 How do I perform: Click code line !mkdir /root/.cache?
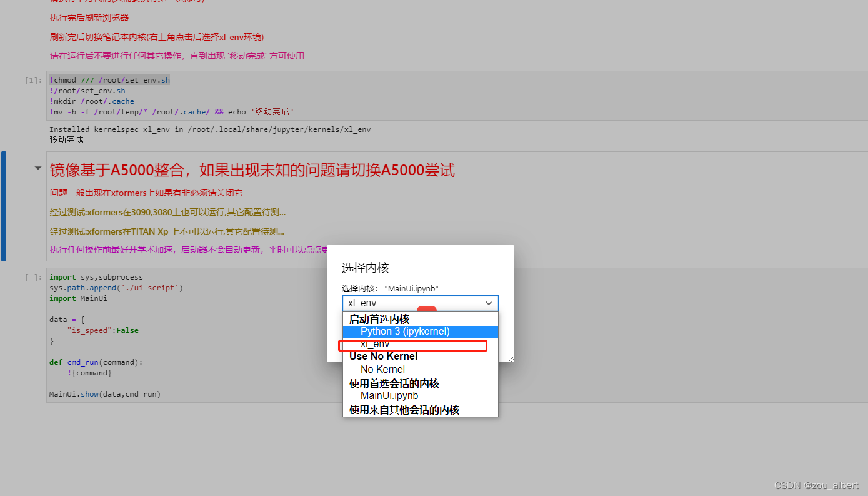point(92,101)
